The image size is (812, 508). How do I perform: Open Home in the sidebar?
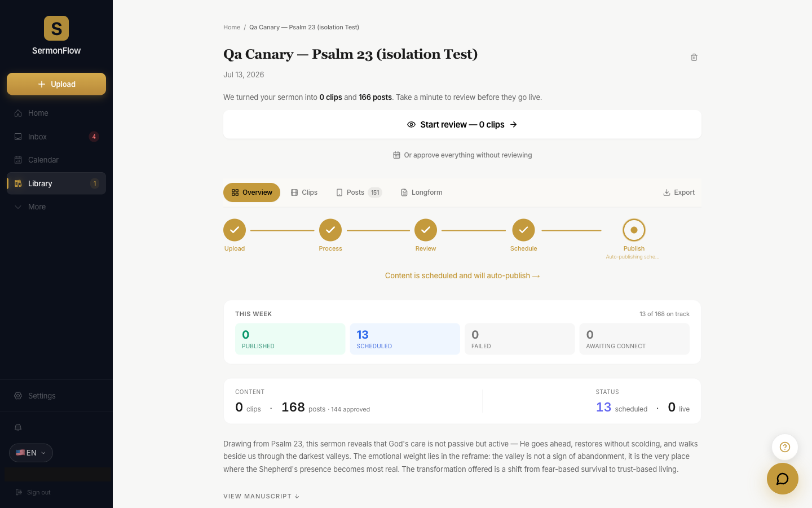coord(56,113)
